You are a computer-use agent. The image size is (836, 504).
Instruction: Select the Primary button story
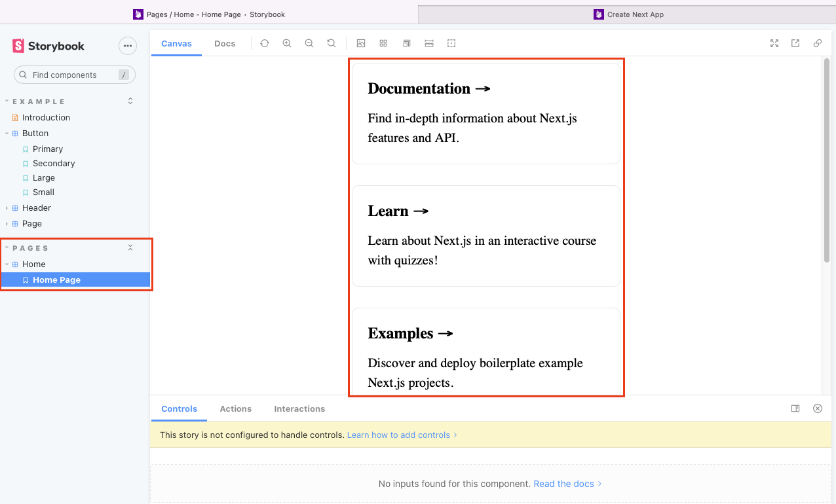pyautogui.click(x=48, y=149)
